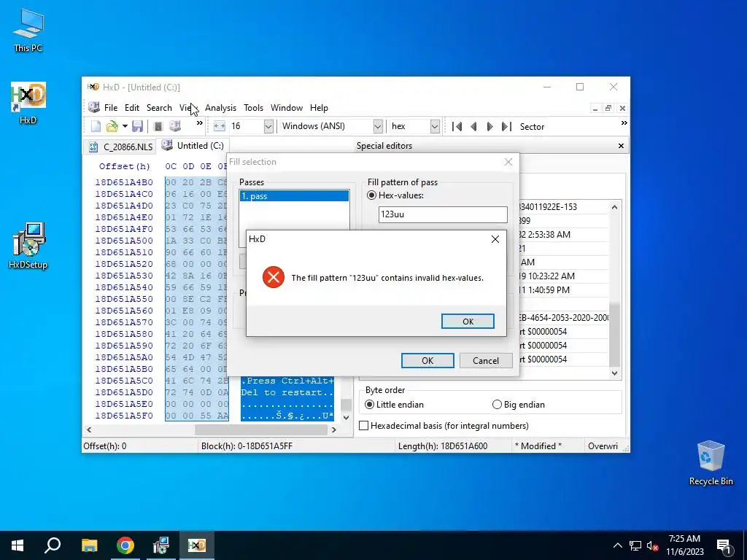Click the bytes-per-row width icon
Image resolution: width=747 pixels, height=560 pixels.
click(x=219, y=126)
